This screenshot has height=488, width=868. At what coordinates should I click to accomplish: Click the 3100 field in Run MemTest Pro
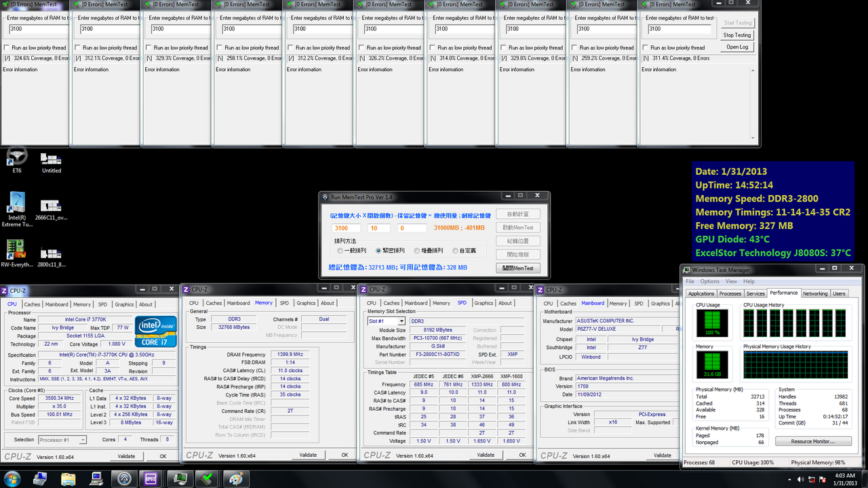tap(347, 228)
